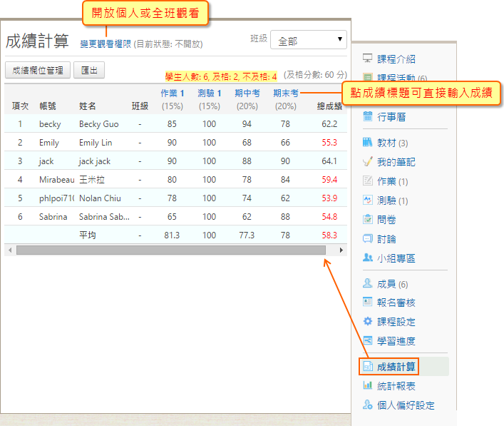The width and height of the screenshot is (504, 426).
Task: Click the horizontal scrollbar left arrow
Action: pos(9,250)
